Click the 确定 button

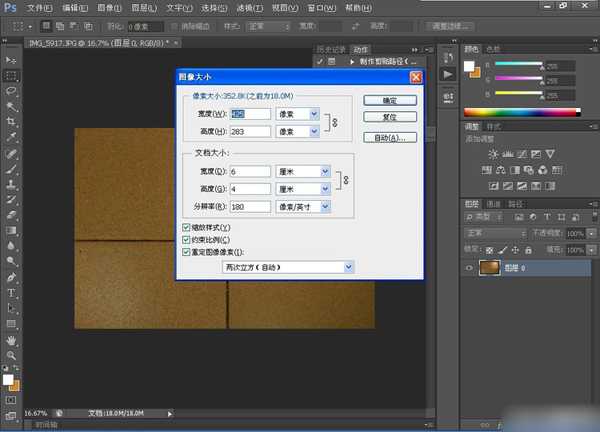pyautogui.click(x=389, y=100)
